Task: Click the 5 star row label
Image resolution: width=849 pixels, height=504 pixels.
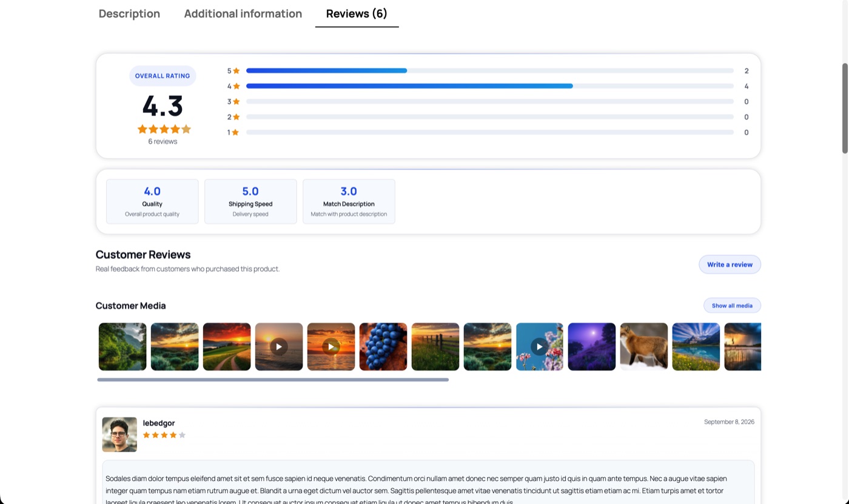Action: pos(233,71)
